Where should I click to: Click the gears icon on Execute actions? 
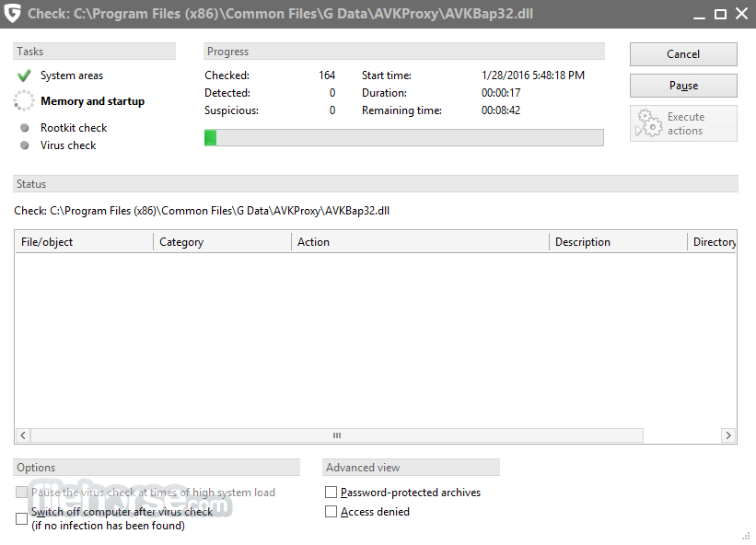[649, 123]
